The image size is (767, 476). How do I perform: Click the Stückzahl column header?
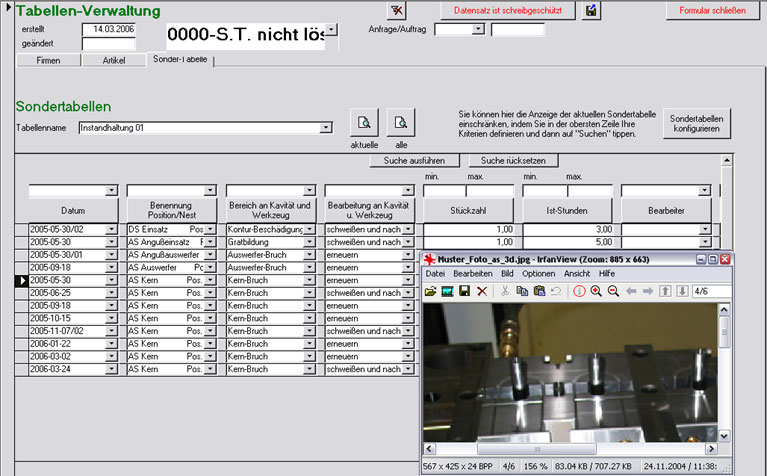468,210
